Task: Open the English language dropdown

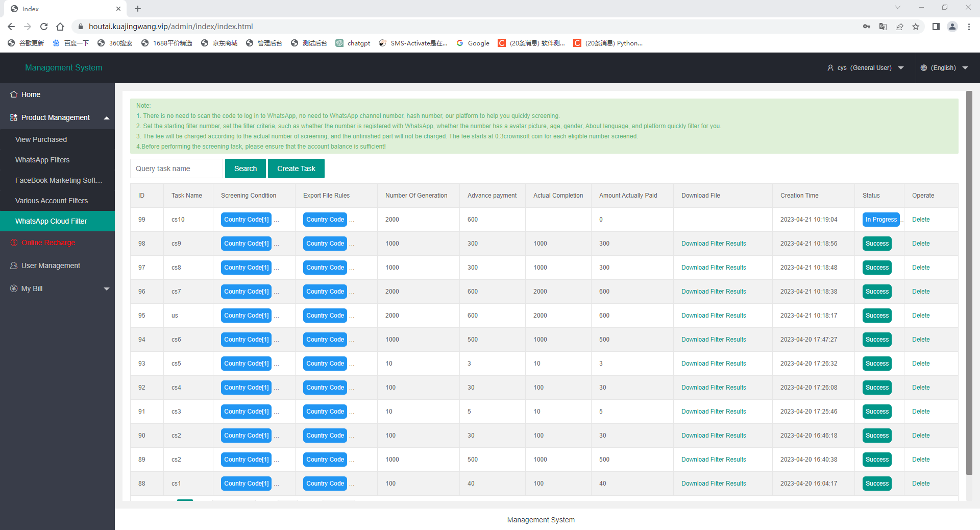Action: point(944,68)
